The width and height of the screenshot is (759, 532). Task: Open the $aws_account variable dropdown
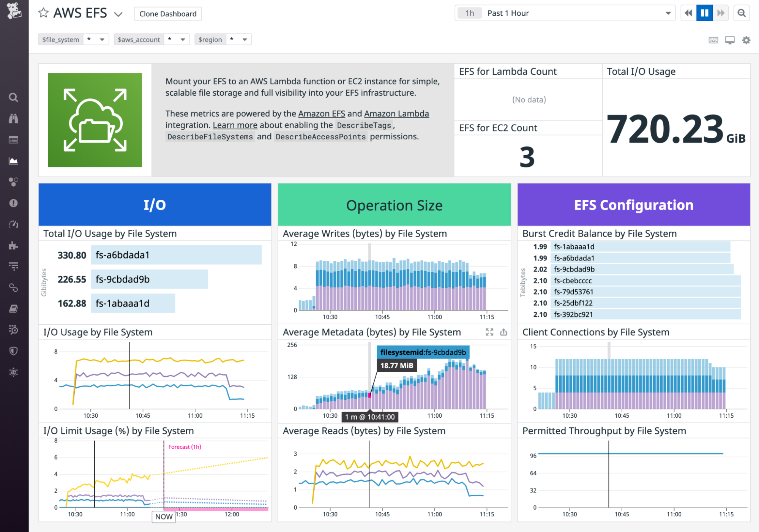pyautogui.click(x=183, y=39)
